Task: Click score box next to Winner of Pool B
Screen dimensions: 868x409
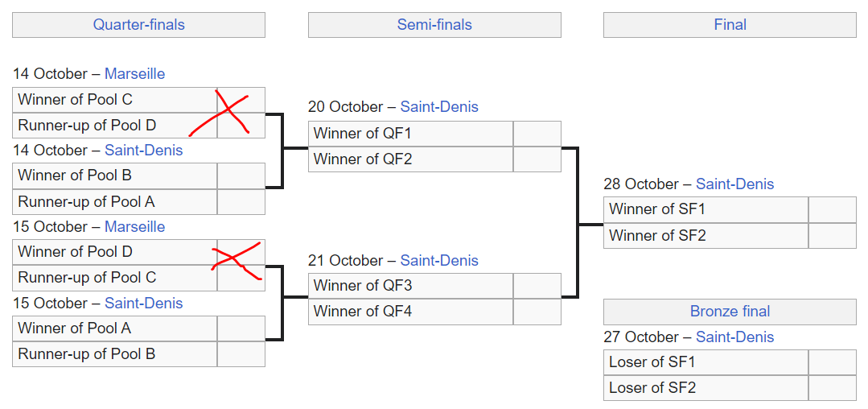Action: [241, 176]
